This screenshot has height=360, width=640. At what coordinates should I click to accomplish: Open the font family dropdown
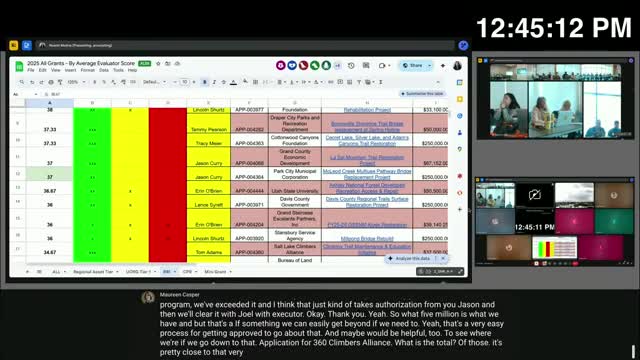pyautogui.click(x=154, y=82)
